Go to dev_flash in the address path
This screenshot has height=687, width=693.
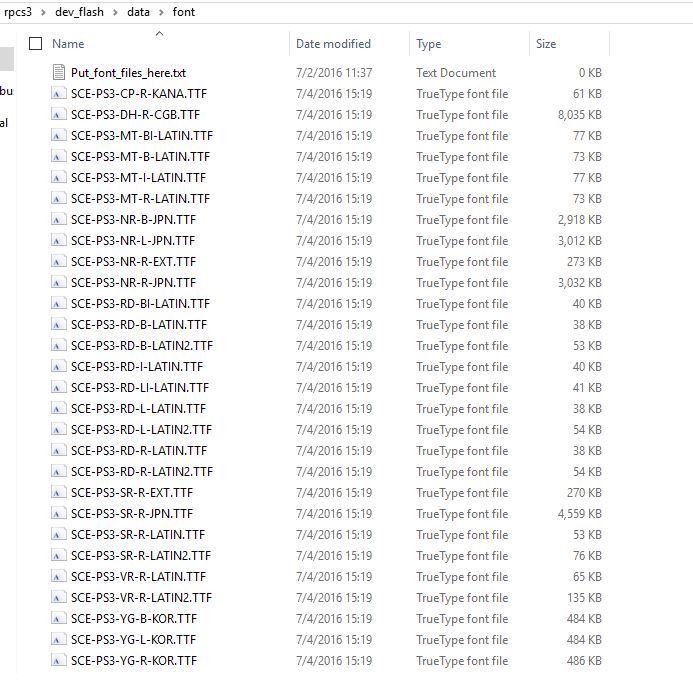(79, 12)
